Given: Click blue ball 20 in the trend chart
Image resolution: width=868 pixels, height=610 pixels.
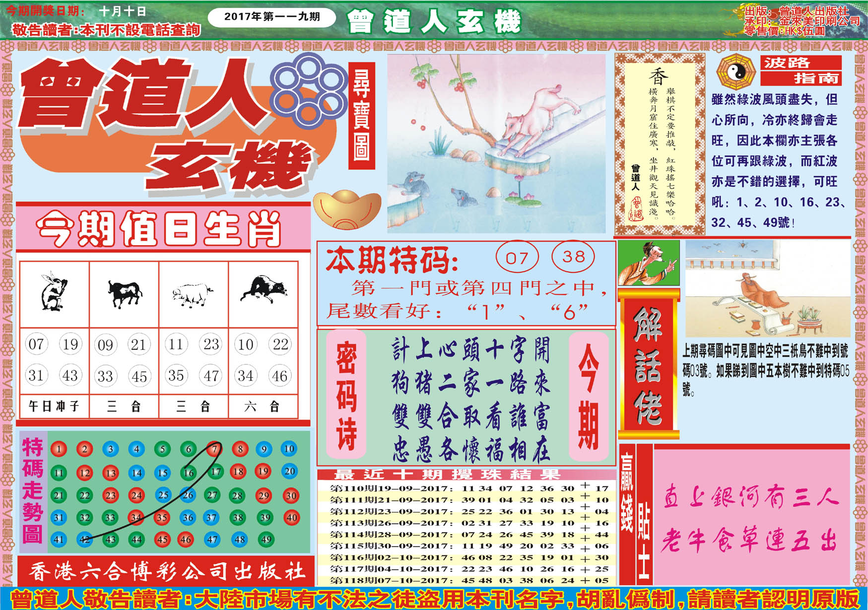Looking at the screenshot, I should [290, 472].
